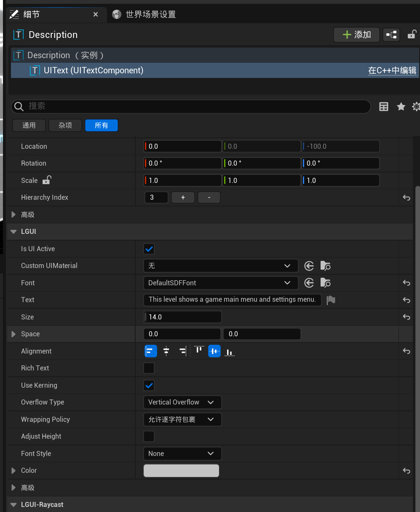Screen dimensions: 420x512
Task: Toggle the Scale lock ratio icon
Action: pos(46,180)
